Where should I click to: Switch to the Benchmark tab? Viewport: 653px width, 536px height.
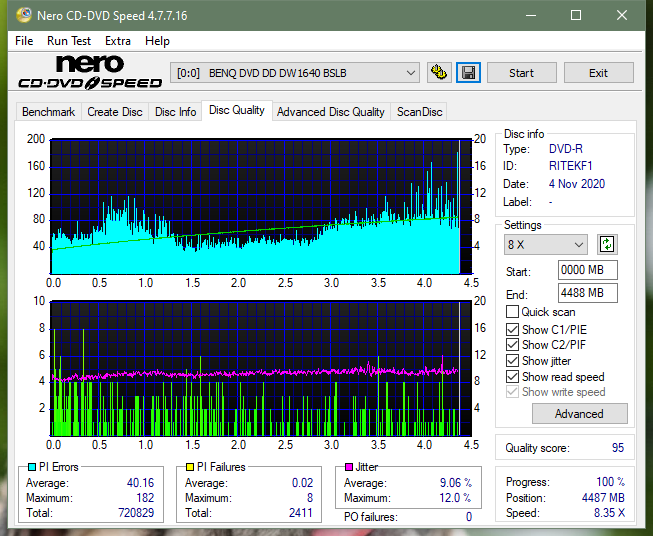(x=49, y=112)
